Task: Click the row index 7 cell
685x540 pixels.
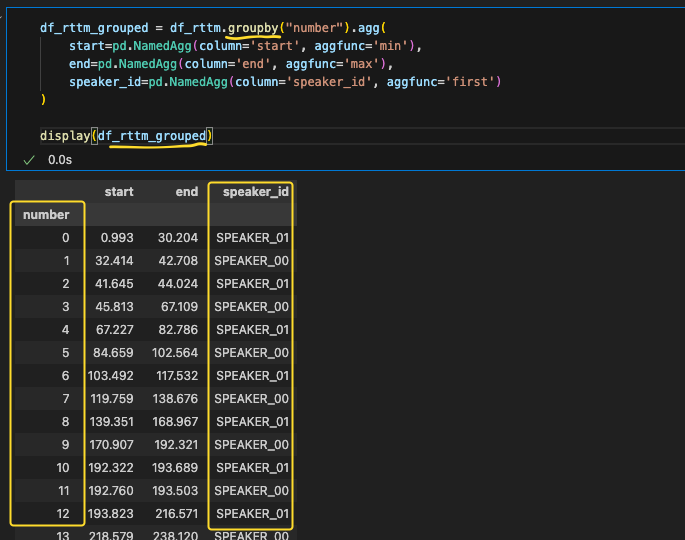Action: coord(66,398)
